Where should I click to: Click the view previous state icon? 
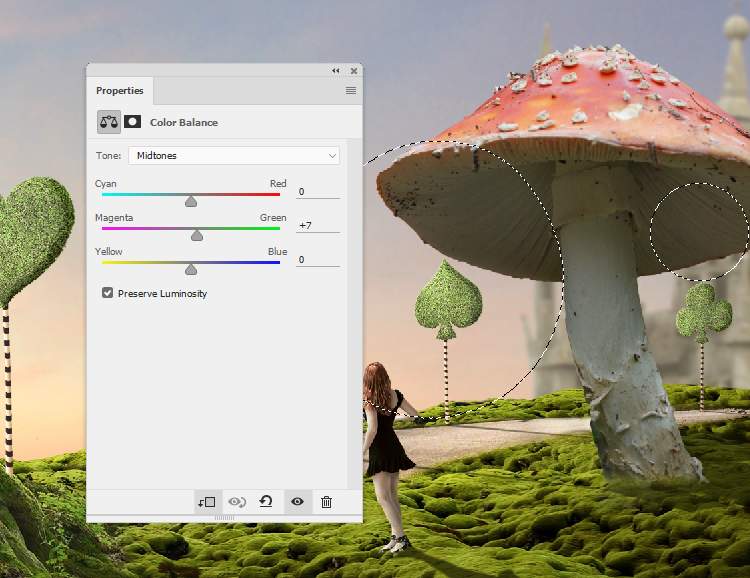point(237,502)
